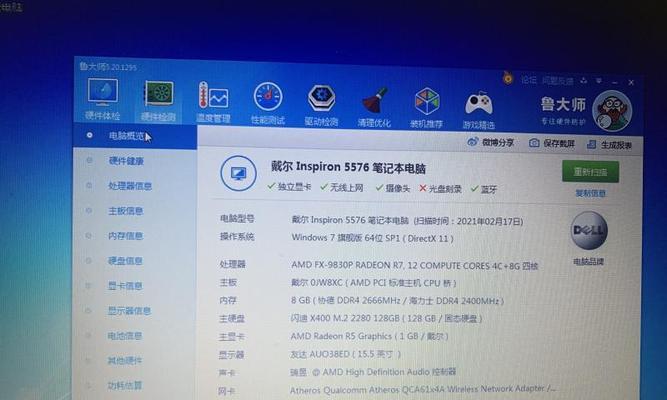This screenshot has height=400, width=667.
Task: Click the Atheros QCA61x4A network adapter value
Action: (422, 389)
